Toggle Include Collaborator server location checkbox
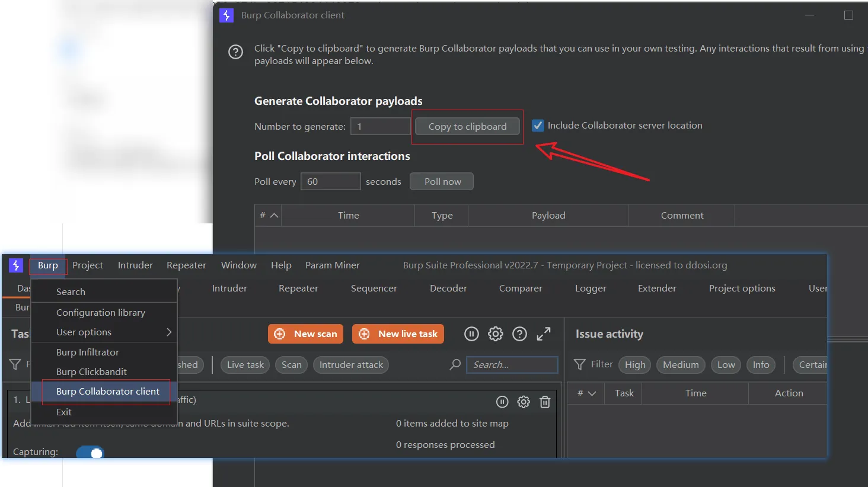868x487 pixels. pos(538,126)
